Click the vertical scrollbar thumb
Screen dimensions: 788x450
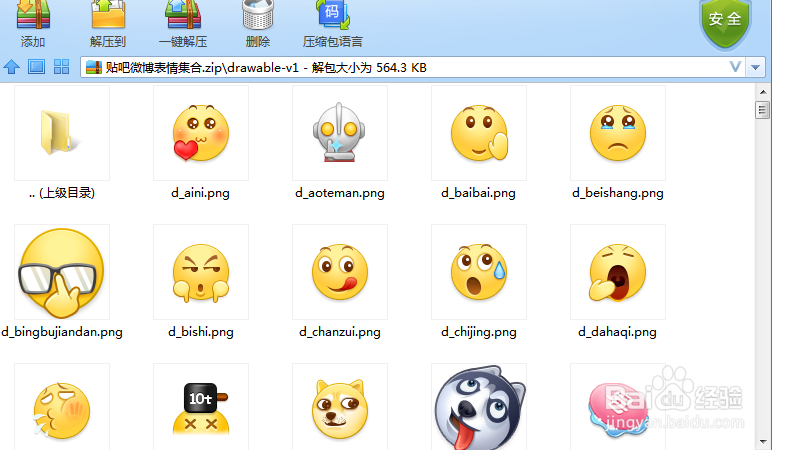(762, 110)
